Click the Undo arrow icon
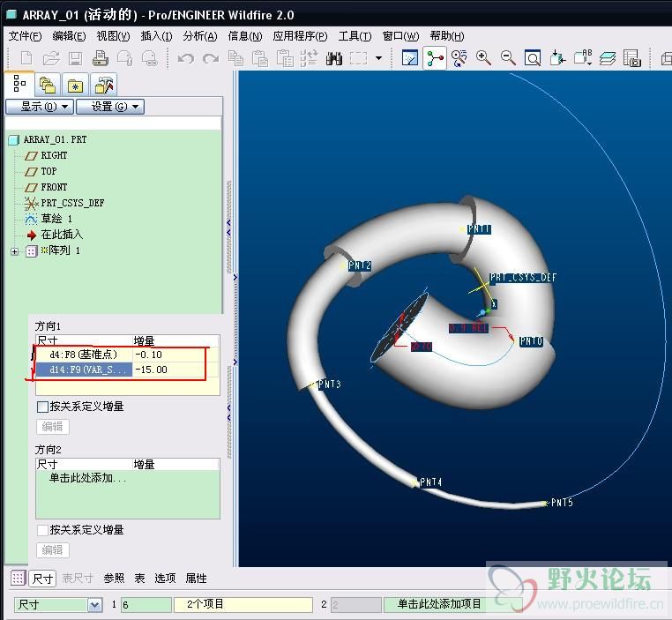This screenshot has width=672, height=620. pyautogui.click(x=185, y=58)
